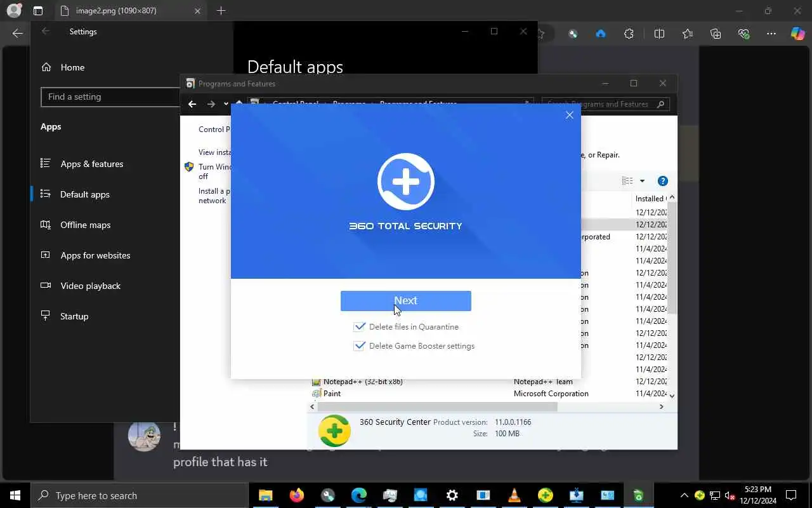Screen dimensions: 812x508
Task: Show hidden system tray icons
Action: click(684, 495)
